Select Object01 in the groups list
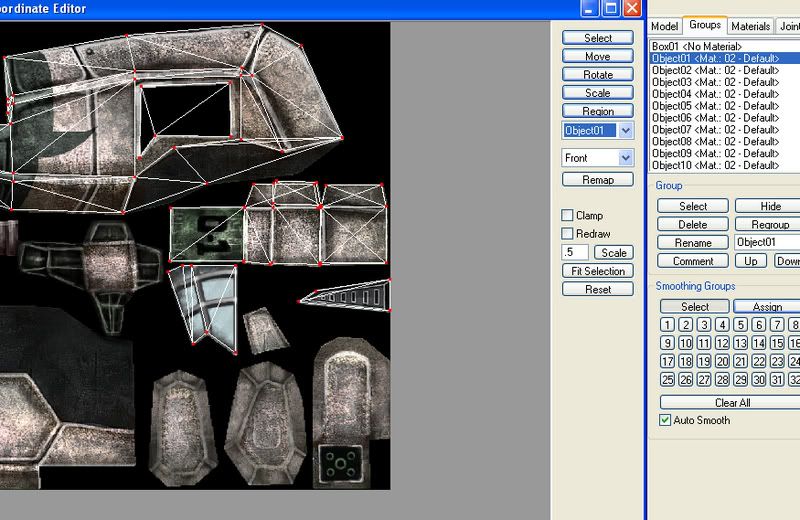Screen dimensions: 800x520 click(724, 58)
